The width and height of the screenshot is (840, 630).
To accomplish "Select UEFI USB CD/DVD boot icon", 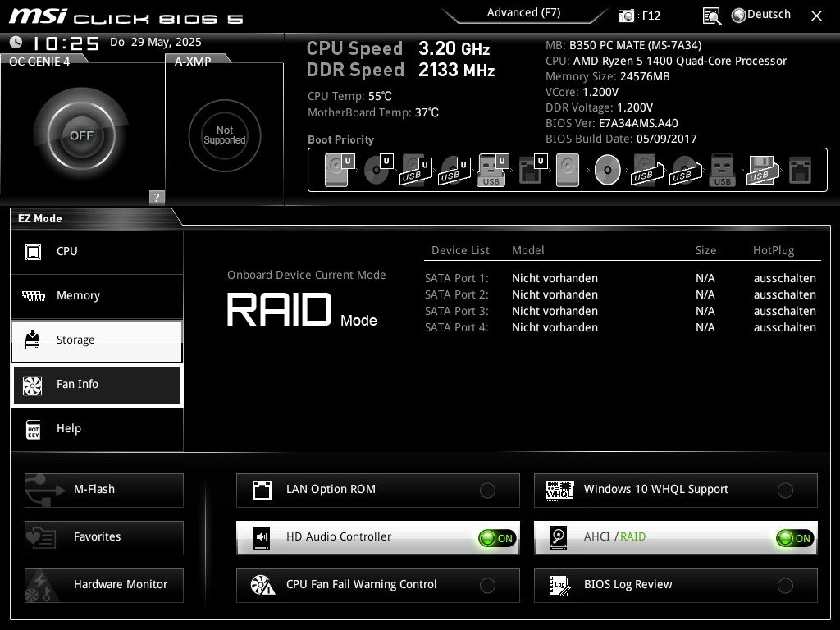I will [x=454, y=170].
